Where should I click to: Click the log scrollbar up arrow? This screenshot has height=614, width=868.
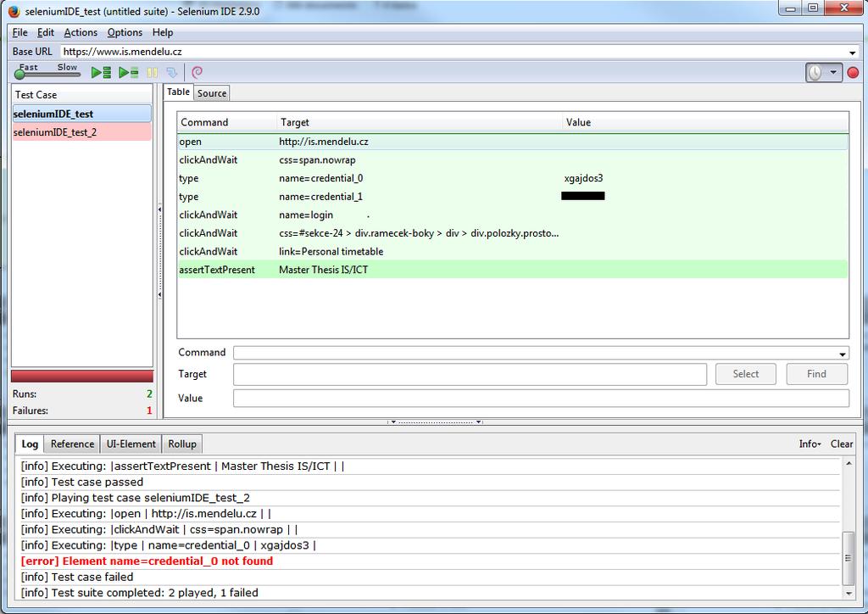click(848, 463)
